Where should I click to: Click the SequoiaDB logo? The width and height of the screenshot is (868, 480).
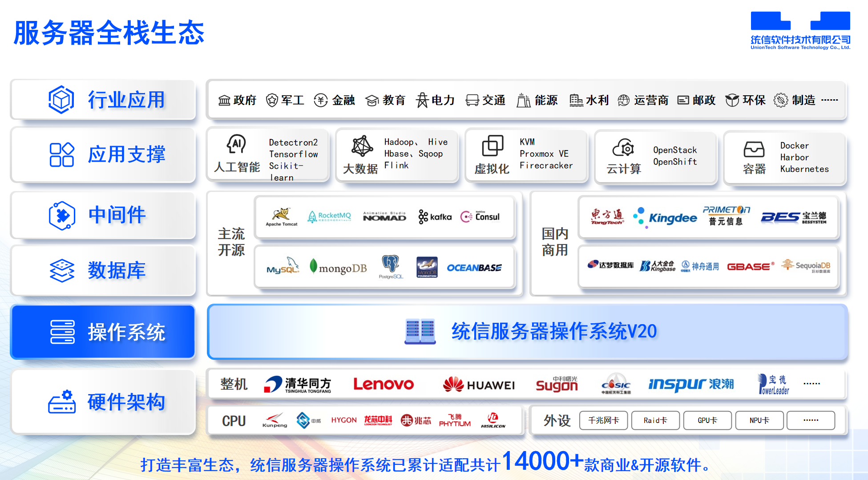(806, 266)
